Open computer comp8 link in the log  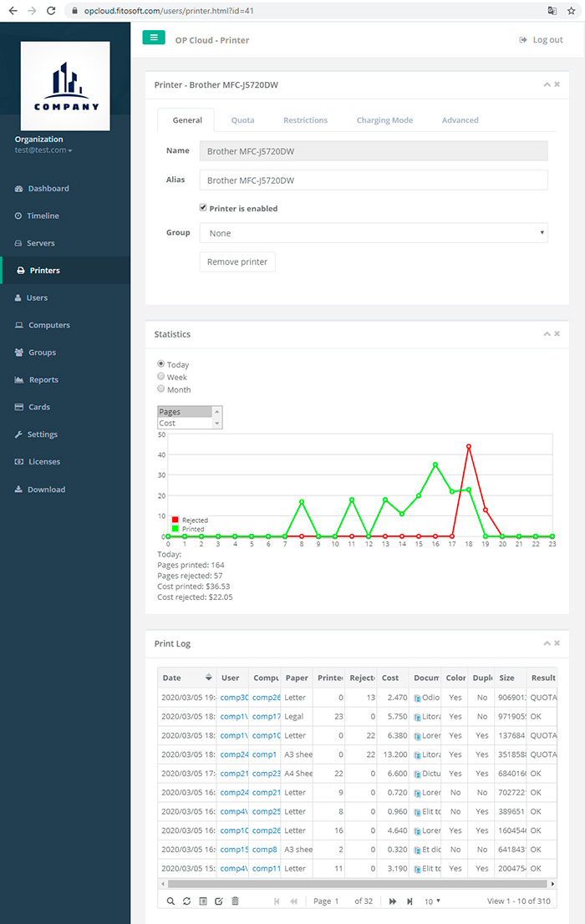[265, 850]
